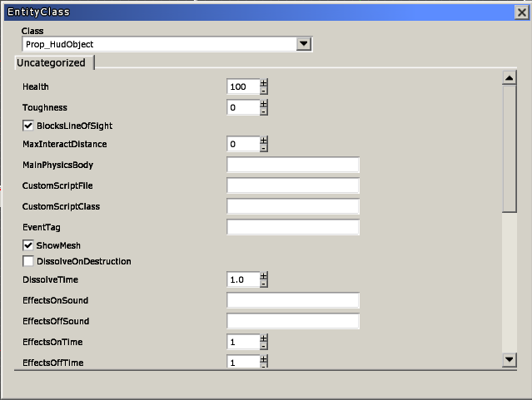Increase DissolveTime using the up arrow
The image size is (532, 400).
click(x=264, y=275)
